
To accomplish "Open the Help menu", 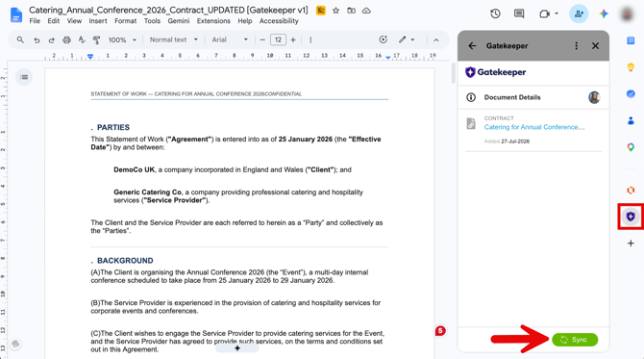I will click(x=245, y=21).
